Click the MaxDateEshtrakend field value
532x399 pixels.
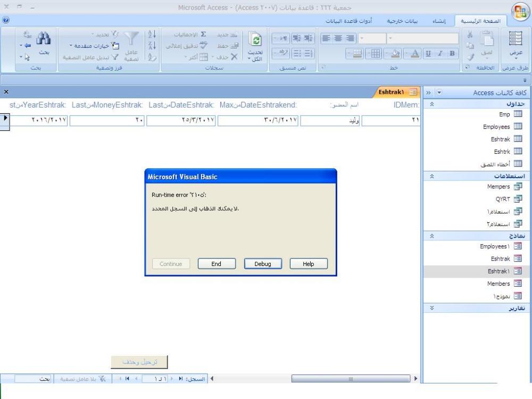coord(258,120)
